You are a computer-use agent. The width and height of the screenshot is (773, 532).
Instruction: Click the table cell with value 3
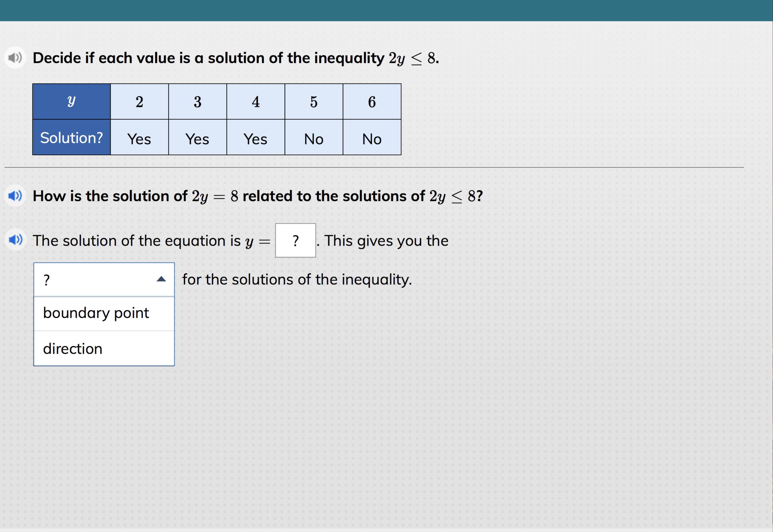coord(197,102)
